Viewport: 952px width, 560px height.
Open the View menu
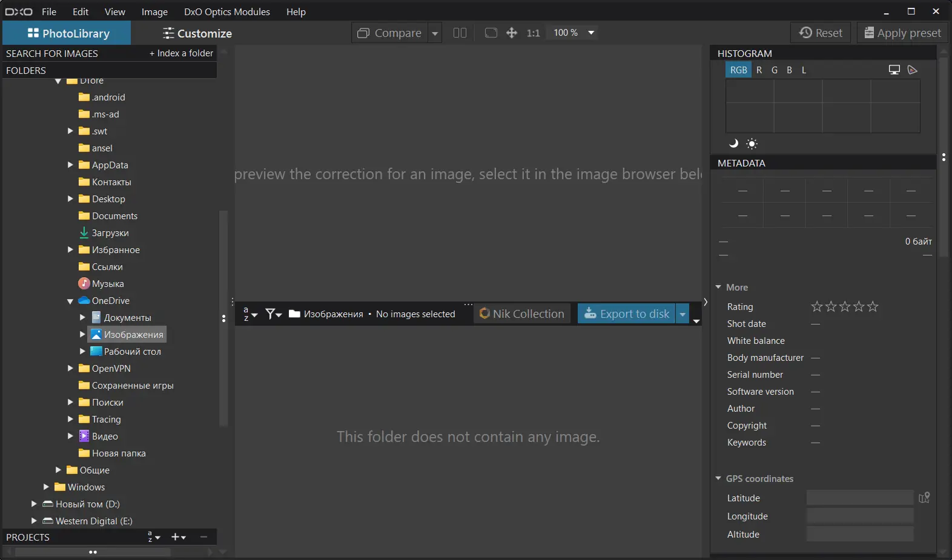click(115, 12)
